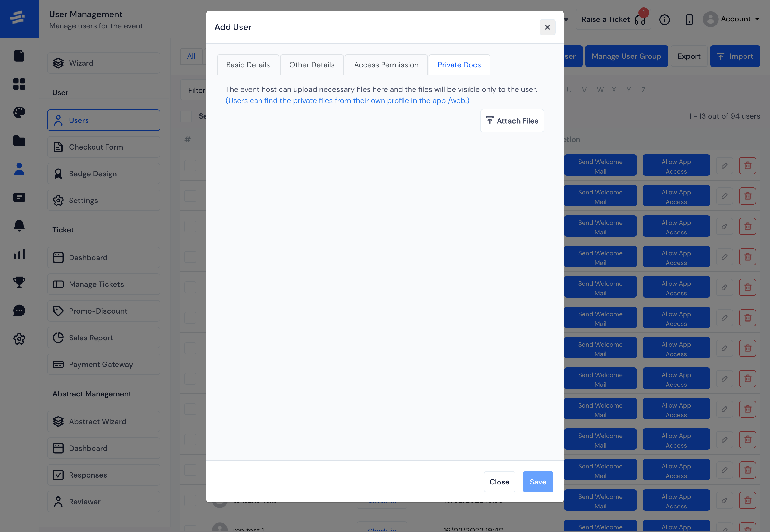Screen dimensions: 770x532
Task: Click Manage User Group button
Action: click(626, 56)
